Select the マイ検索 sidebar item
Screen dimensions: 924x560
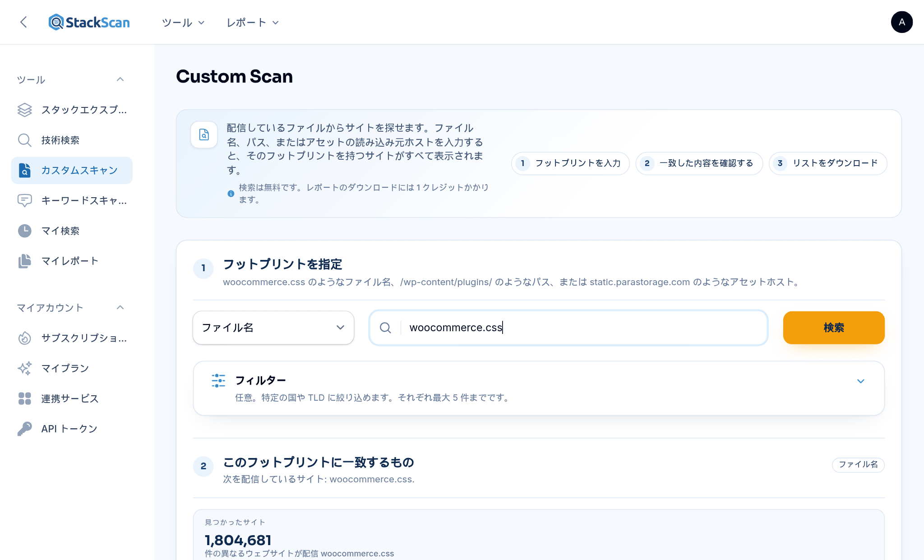(x=72, y=231)
